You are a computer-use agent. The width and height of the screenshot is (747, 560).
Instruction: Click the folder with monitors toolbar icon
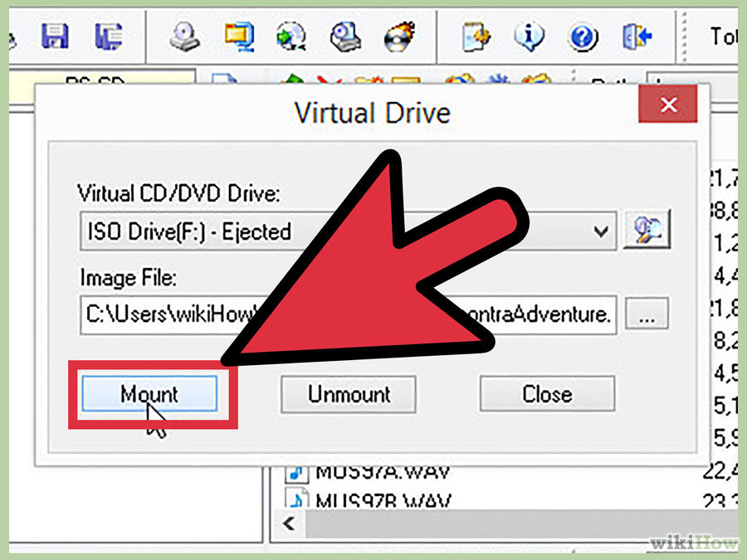(239, 37)
